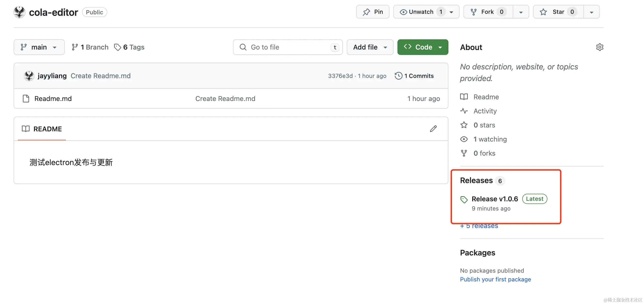Viewport: 644px width, 304px height.
Task: Open commit history via clock icon
Action: (398, 76)
